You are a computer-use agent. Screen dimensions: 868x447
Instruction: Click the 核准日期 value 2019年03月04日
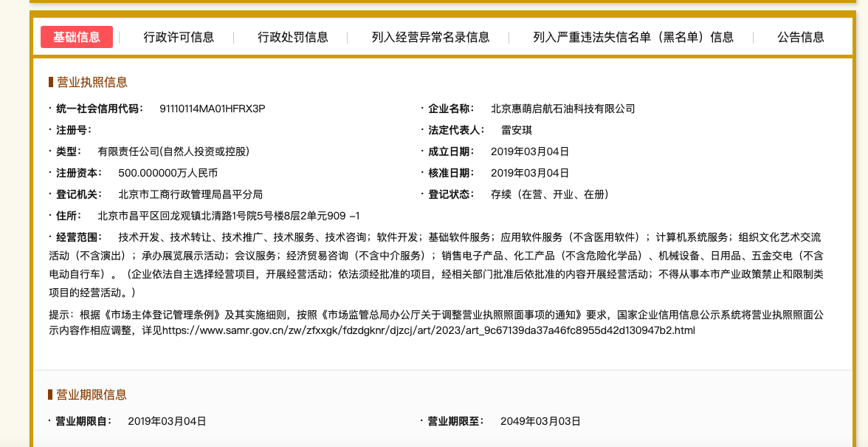530,174
